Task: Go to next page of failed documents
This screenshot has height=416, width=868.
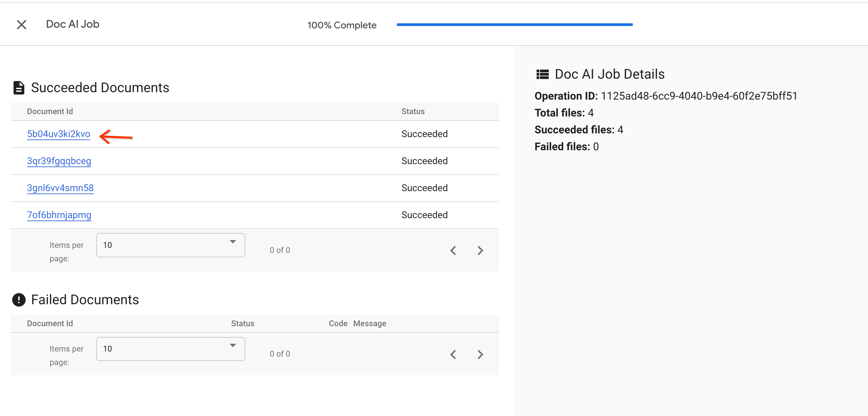Action: [480, 354]
